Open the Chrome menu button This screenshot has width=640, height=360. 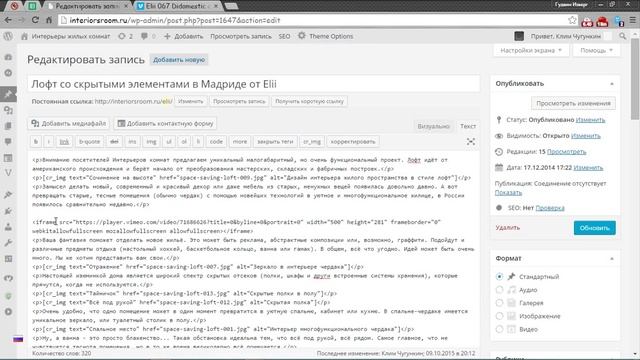coord(633,20)
